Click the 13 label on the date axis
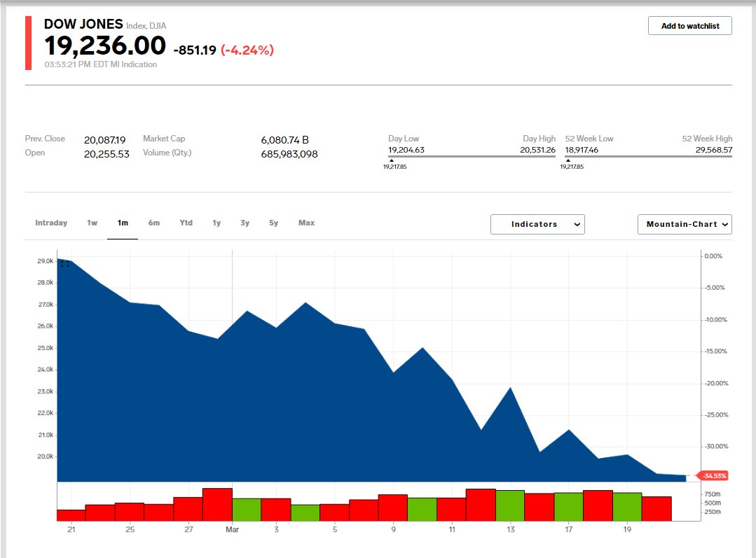Screen dimensions: 756x558 click(511, 529)
